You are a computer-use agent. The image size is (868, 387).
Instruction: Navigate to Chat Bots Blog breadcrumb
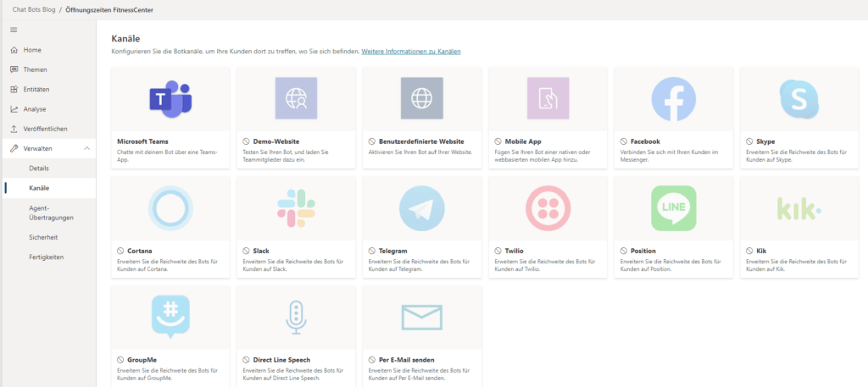coord(34,9)
